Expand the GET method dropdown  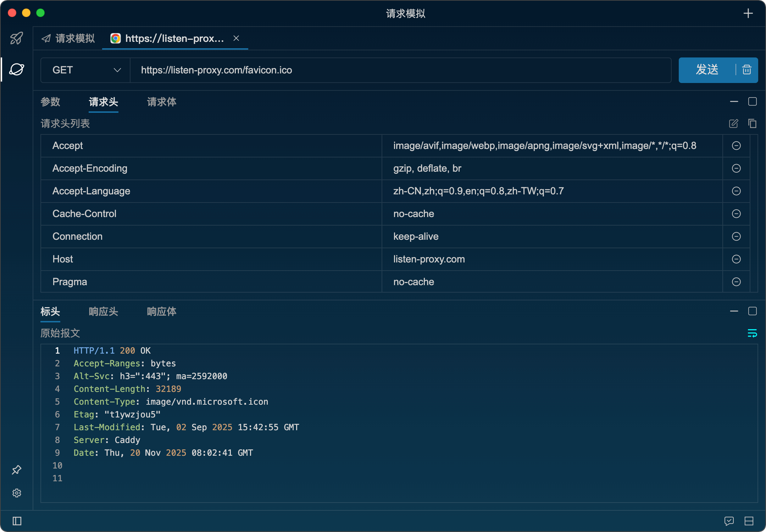click(85, 70)
